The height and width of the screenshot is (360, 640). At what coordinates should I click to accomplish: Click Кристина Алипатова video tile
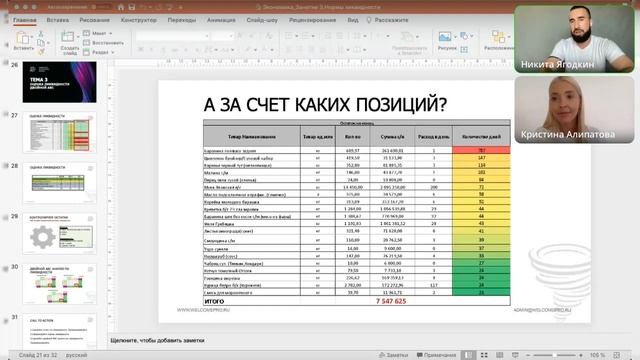click(574, 109)
